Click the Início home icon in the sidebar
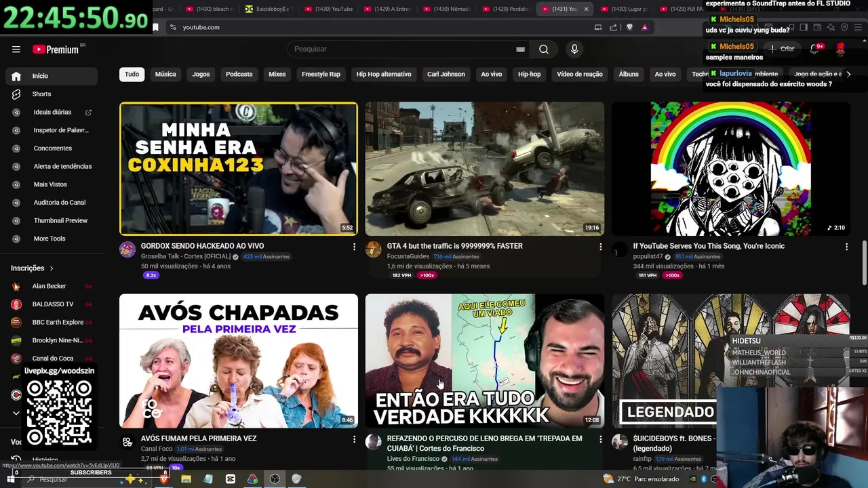The width and height of the screenshot is (868, 488). [x=16, y=76]
